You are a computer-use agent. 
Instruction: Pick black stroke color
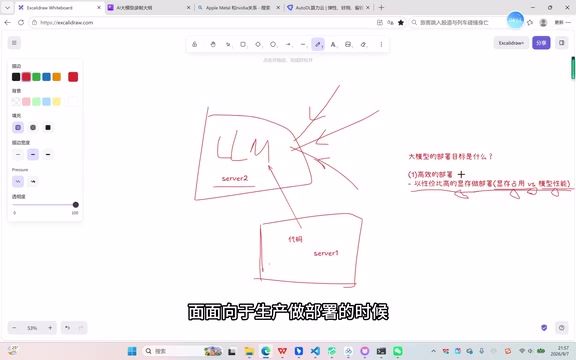[x=16, y=77]
